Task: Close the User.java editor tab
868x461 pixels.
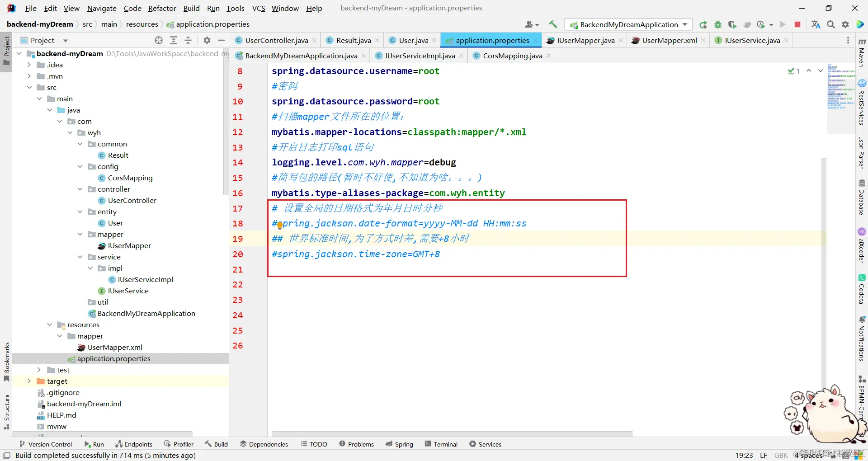Action: pos(434,40)
